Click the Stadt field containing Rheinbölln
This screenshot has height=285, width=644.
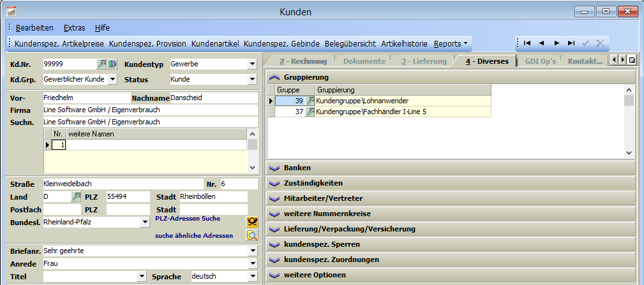[x=214, y=197]
